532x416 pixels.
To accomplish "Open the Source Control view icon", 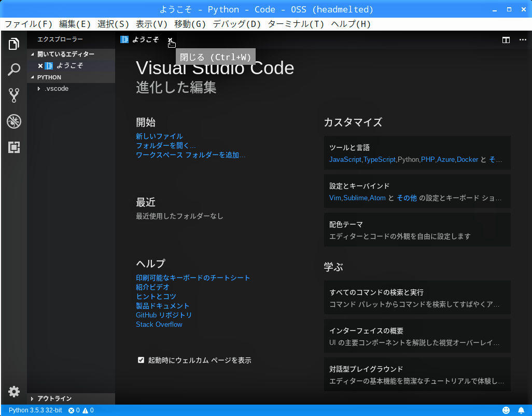I will coord(14,95).
